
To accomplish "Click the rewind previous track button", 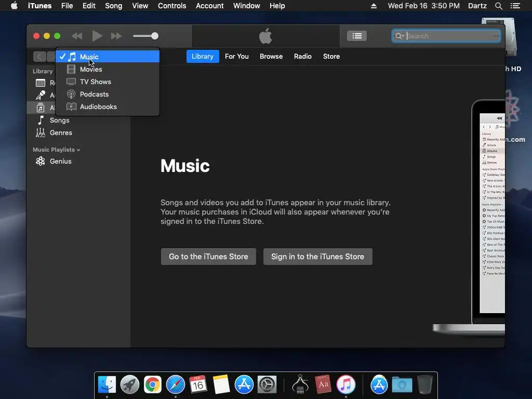I will pos(77,36).
